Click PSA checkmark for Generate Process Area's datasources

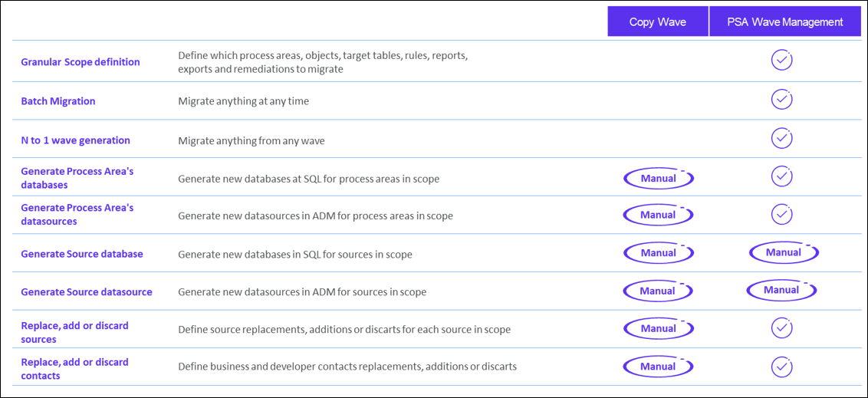(x=781, y=213)
